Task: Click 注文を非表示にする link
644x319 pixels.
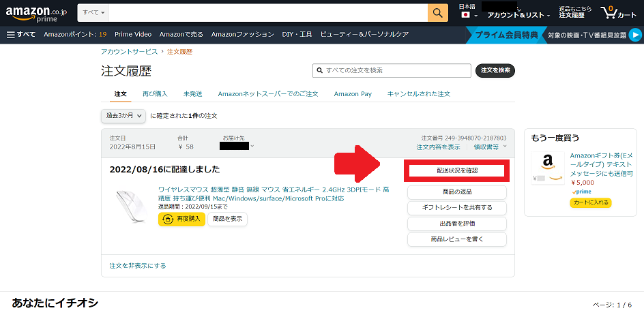Action: 138,266
